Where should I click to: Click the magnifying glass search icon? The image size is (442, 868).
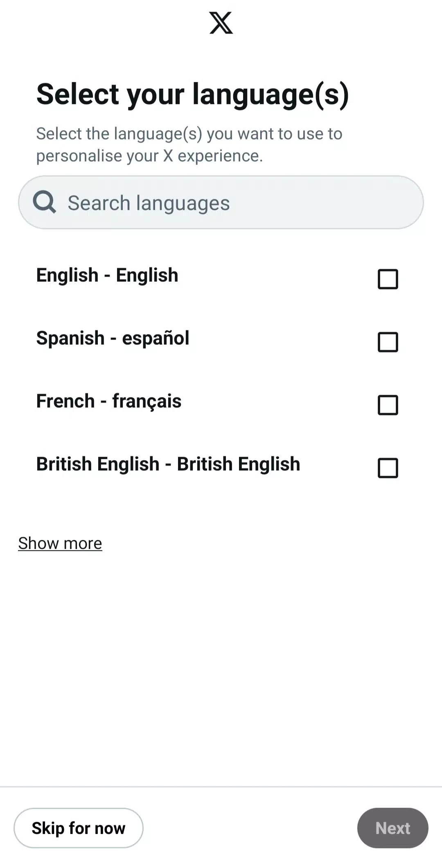tap(44, 202)
